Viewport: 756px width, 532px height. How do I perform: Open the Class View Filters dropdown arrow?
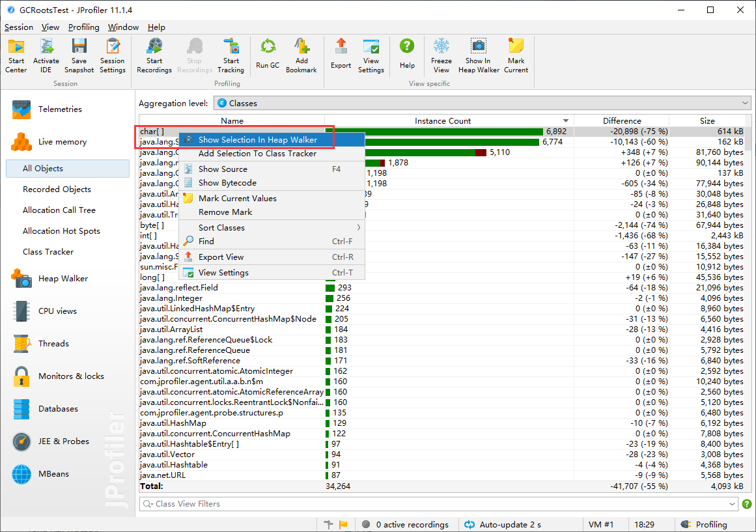tap(732, 504)
